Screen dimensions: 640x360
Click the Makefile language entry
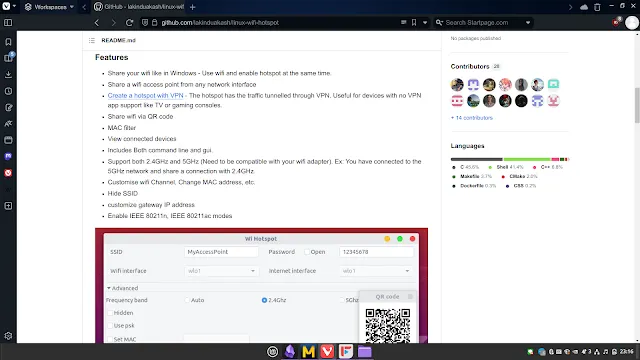pyautogui.click(x=472, y=176)
